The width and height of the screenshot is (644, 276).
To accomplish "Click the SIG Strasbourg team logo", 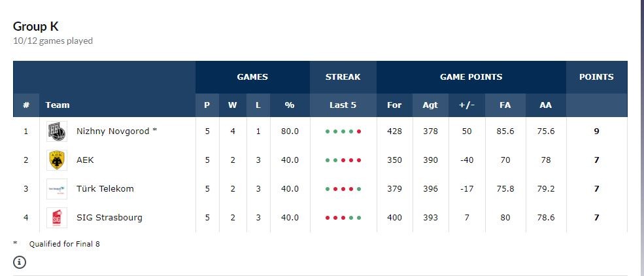I will click(57, 218).
